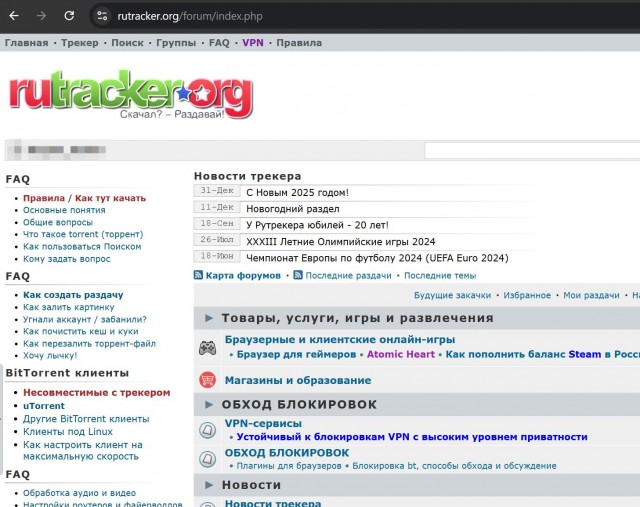Click RSS icon beside Последние раздачи
This screenshot has width=640, height=507.
[298, 275]
